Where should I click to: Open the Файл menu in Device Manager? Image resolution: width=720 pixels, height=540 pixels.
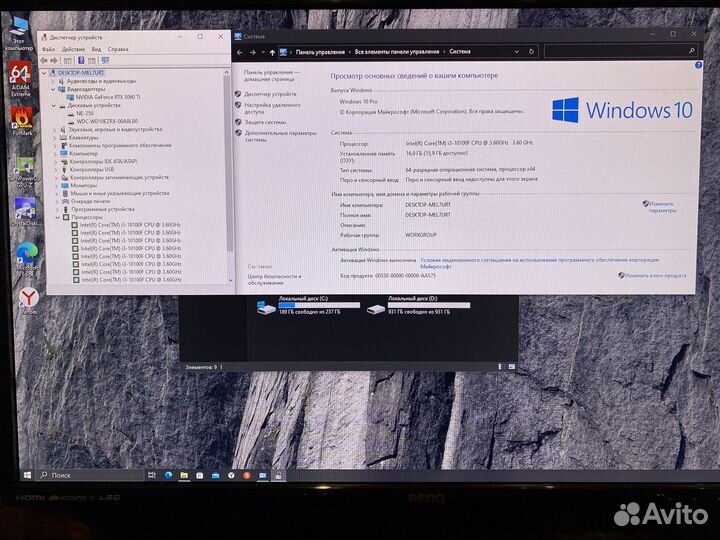point(48,49)
